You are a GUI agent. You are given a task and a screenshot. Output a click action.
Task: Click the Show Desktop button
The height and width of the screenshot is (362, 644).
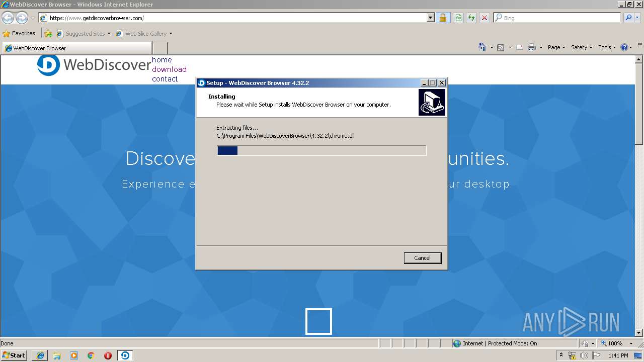(638, 355)
